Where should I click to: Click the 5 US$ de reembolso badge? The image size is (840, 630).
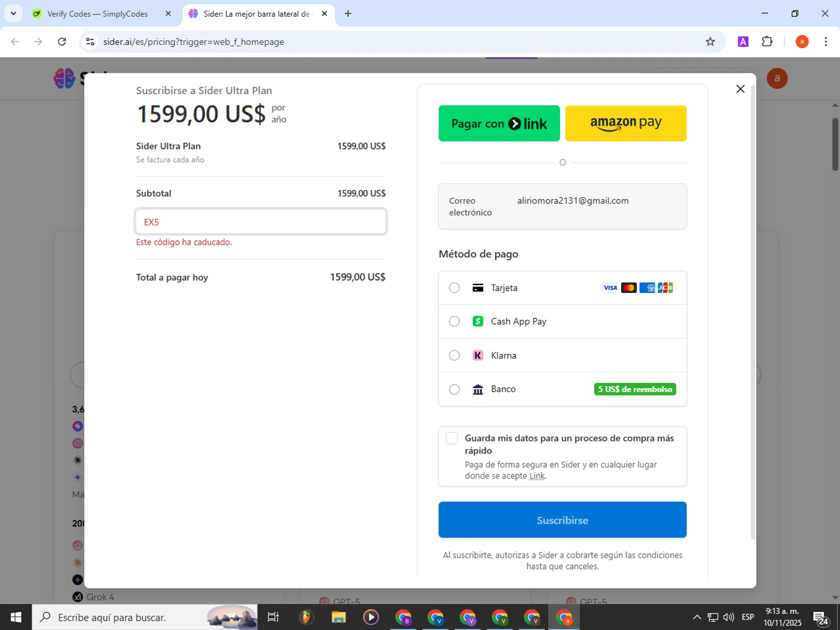(x=635, y=389)
